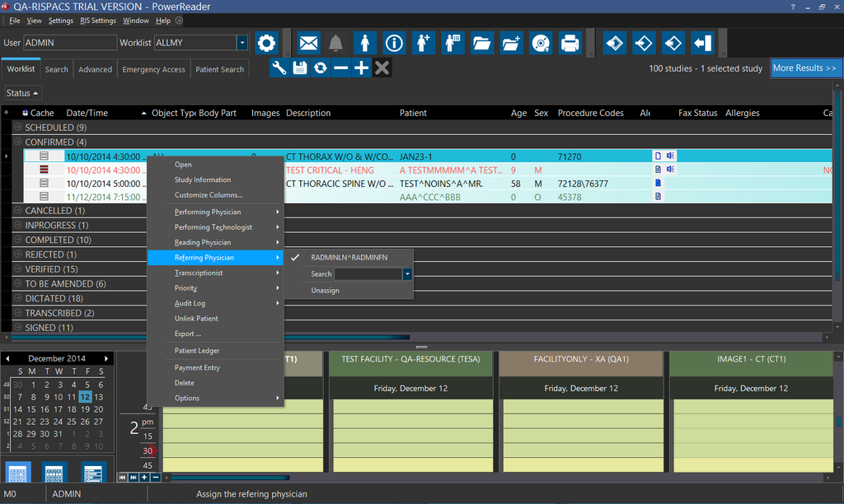Screen dimensions: 844x504
Task: Expand the DICTATED (18) status group
Action: pyautogui.click(x=18, y=298)
